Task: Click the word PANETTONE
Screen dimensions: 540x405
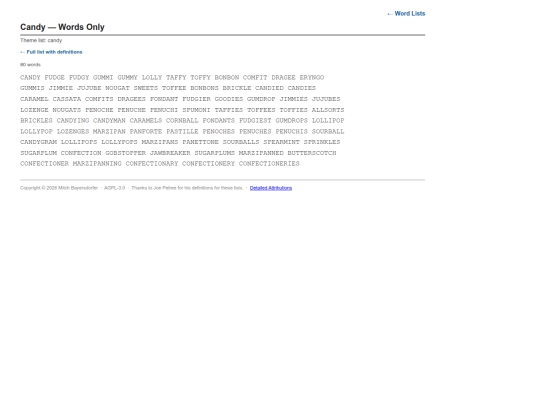Action: (200, 142)
